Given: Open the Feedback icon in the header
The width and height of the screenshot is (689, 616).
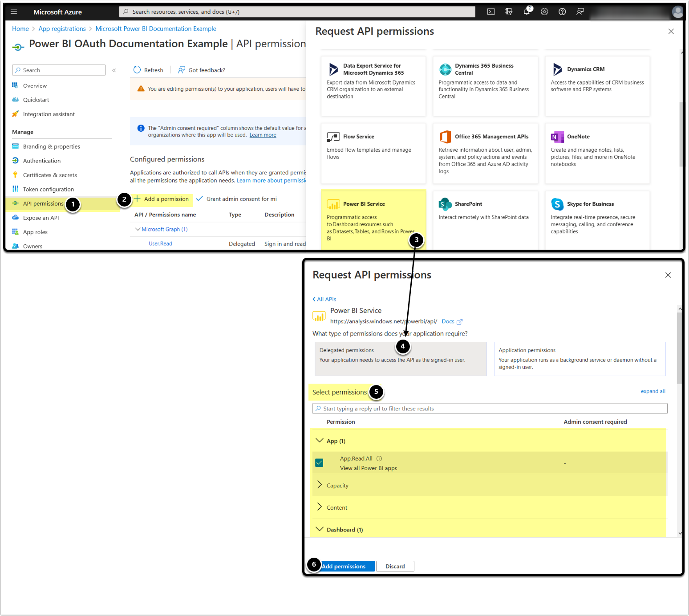Looking at the screenshot, I should click(580, 12).
